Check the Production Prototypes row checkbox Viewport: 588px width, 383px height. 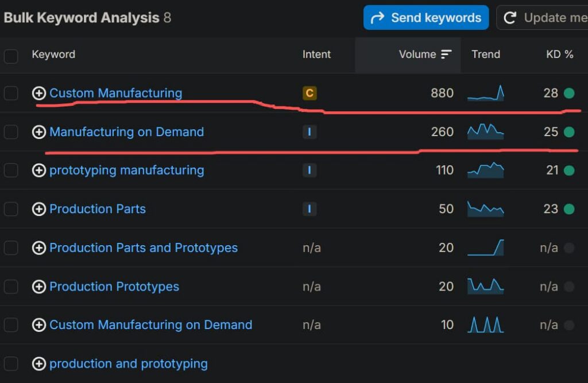coord(11,287)
